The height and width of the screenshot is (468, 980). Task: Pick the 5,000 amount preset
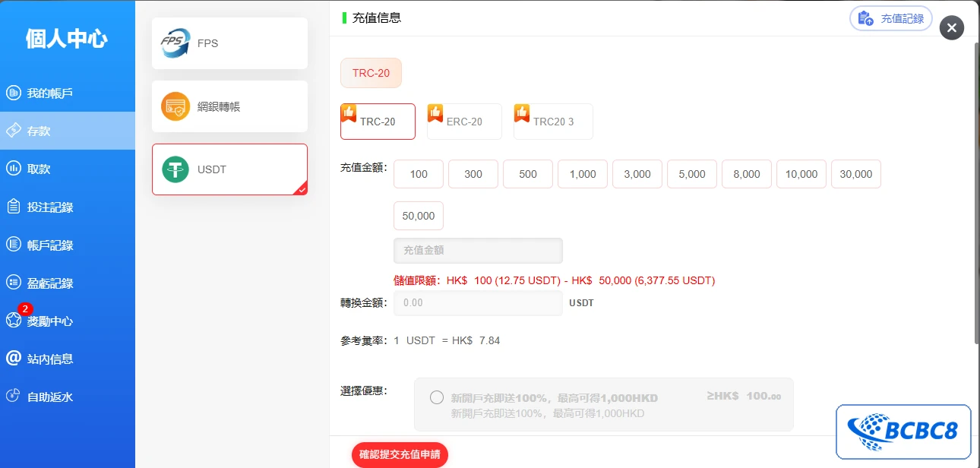coord(692,174)
